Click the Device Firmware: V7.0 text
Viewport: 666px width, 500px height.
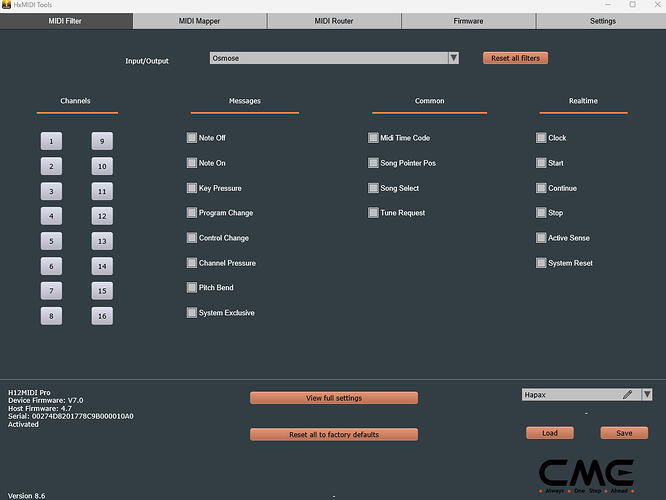tap(46, 400)
